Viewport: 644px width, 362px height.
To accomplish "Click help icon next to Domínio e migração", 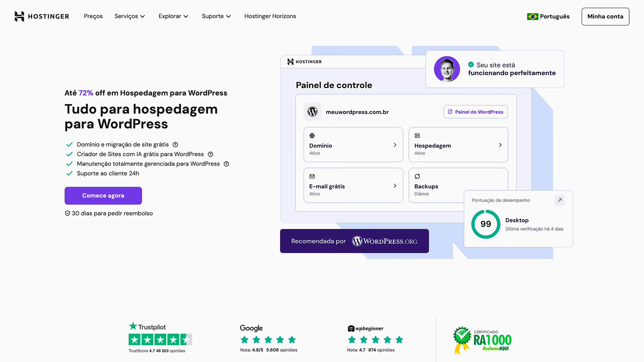I will [x=175, y=144].
